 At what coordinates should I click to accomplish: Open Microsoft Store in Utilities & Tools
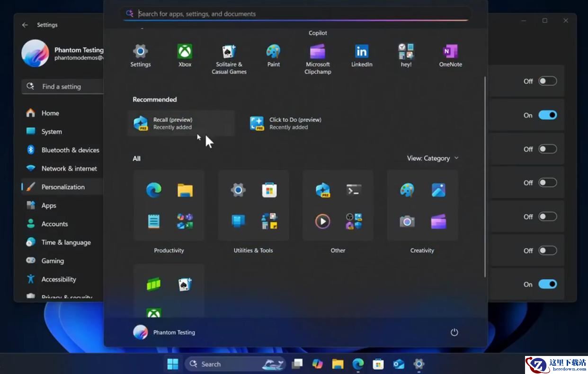coord(269,190)
